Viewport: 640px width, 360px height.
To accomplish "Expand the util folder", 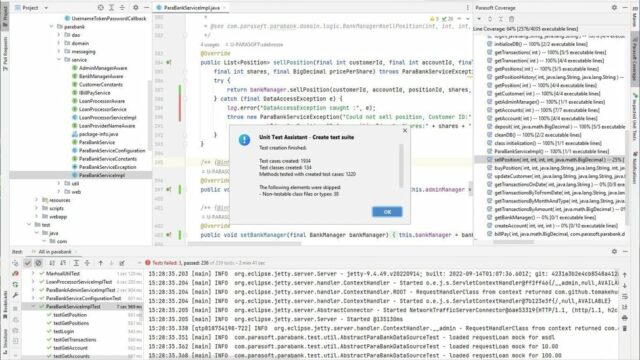I will [x=59, y=183].
